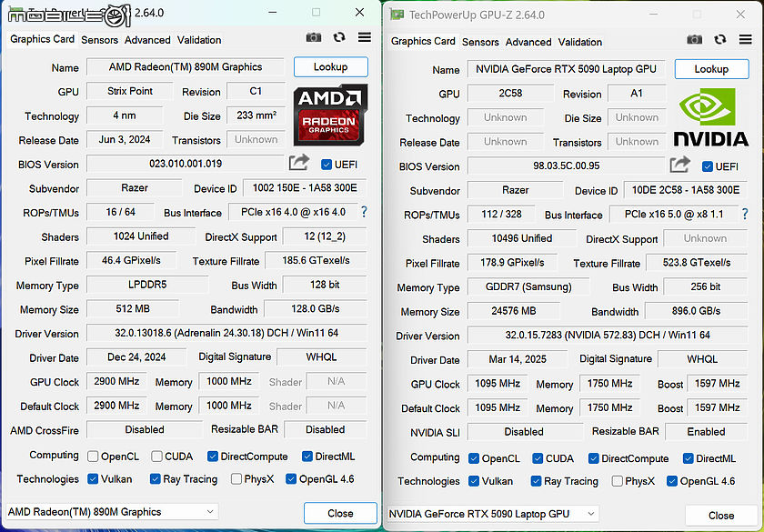Toggle OpenCL checkbox in AMD window
The height and width of the screenshot is (532, 764).
click(x=93, y=457)
